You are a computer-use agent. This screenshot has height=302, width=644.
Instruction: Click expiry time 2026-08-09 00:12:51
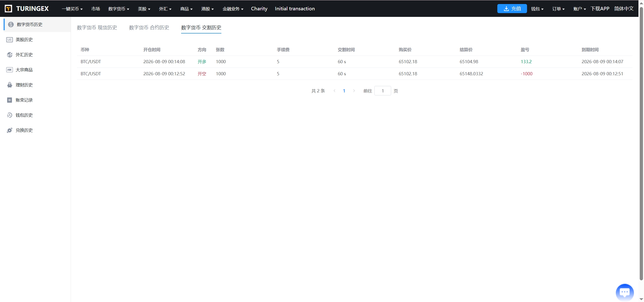point(602,74)
